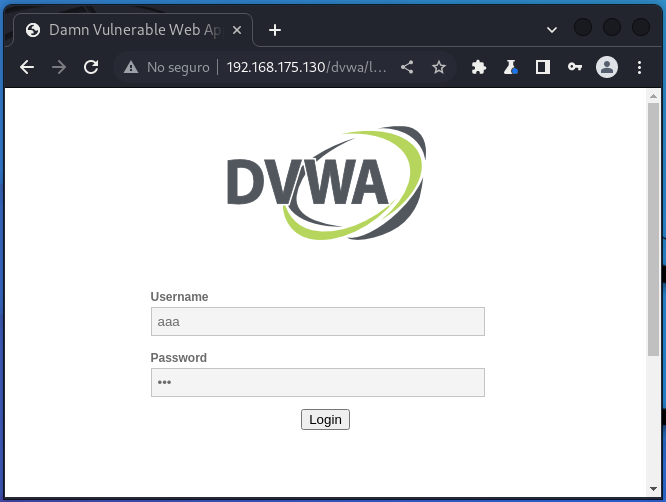The width and height of the screenshot is (666, 502).
Task: Open a new tab with plus button
Action: pos(275,30)
